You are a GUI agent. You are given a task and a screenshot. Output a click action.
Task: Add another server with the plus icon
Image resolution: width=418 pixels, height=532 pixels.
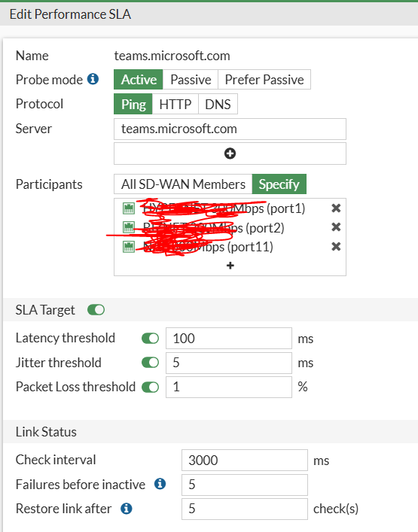[x=230, y=154]
